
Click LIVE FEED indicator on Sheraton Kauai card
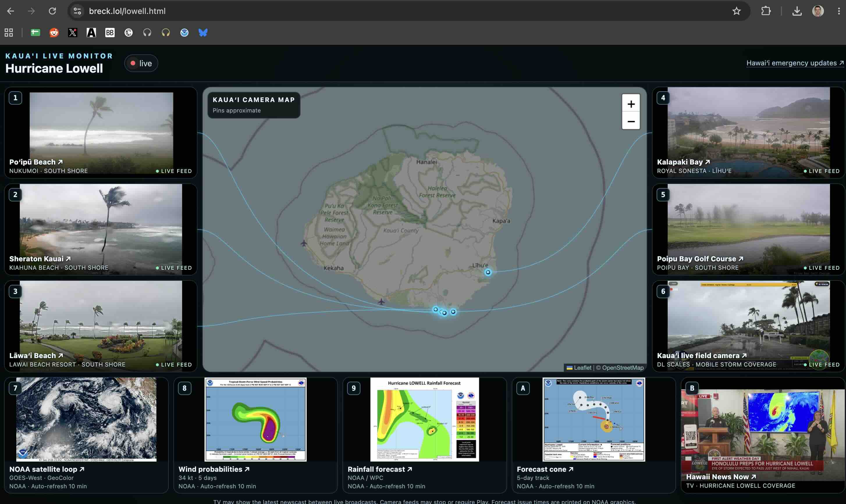(x=174, y=268)
